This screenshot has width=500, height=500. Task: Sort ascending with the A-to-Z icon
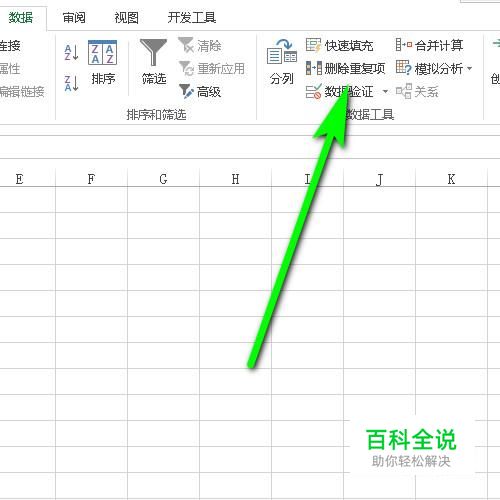coord(71,53)
